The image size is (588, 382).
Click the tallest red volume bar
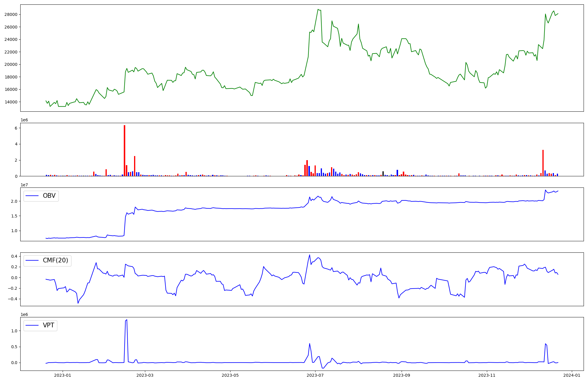[x=125, y=150]
